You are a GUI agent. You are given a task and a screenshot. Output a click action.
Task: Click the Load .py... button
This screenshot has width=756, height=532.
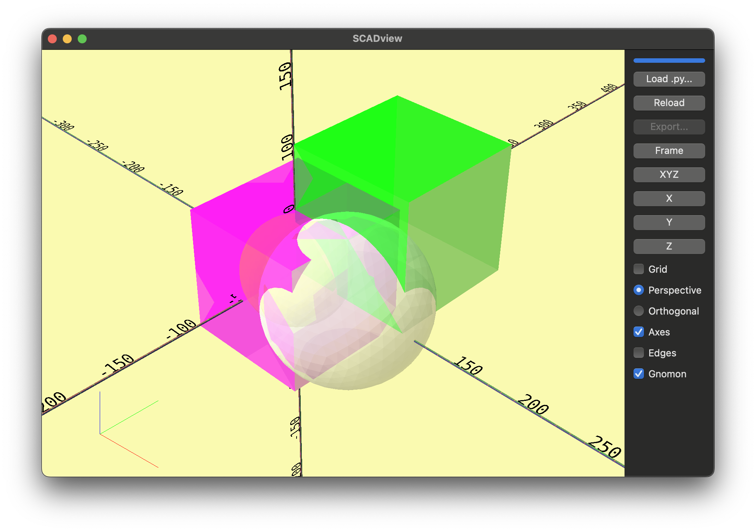pos(669,79)
